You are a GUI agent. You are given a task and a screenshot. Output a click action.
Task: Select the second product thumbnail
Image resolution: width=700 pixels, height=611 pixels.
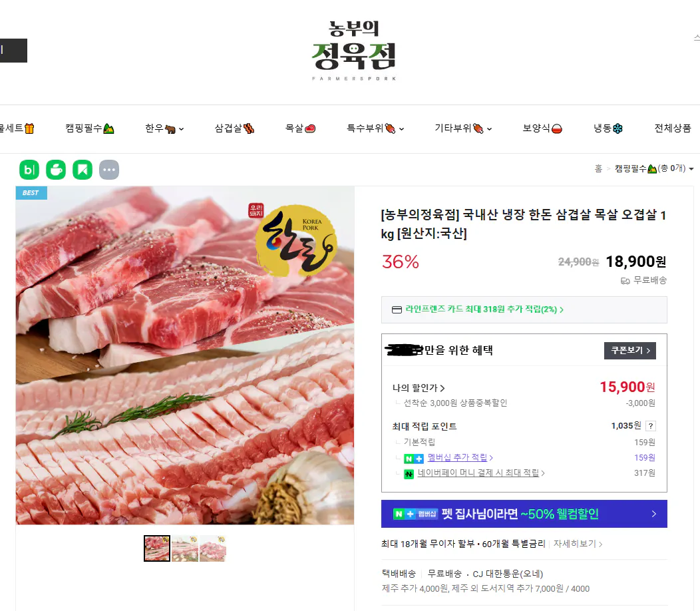coord(184,548)
